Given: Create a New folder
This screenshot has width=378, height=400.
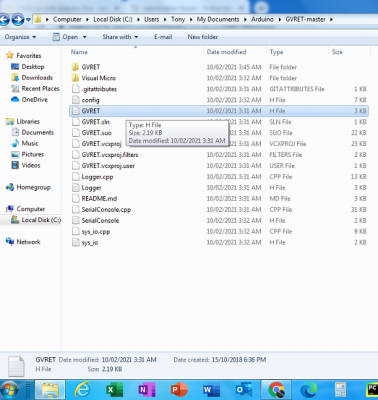Looking at the screenshot, I should pyautogui.click(x=203, y=37).
